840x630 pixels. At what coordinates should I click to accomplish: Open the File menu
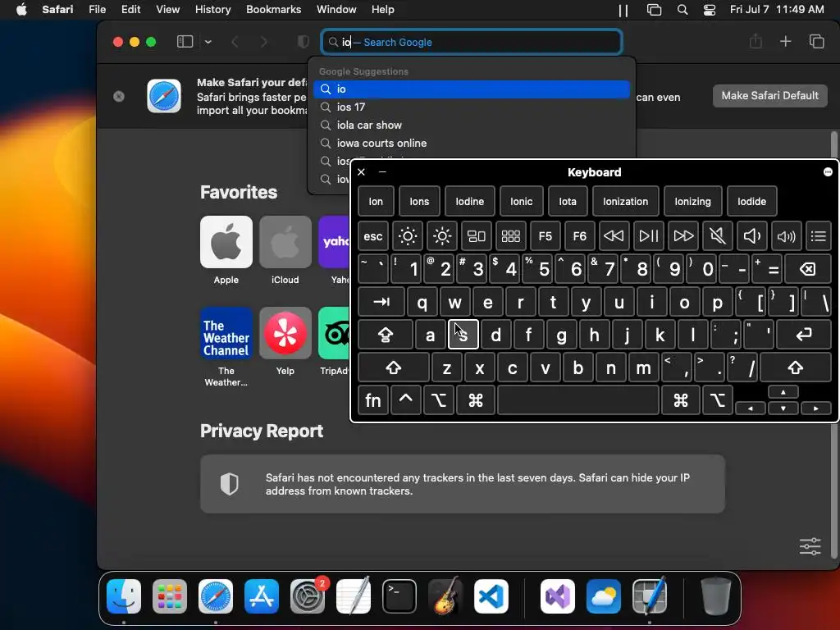(97, 9)
